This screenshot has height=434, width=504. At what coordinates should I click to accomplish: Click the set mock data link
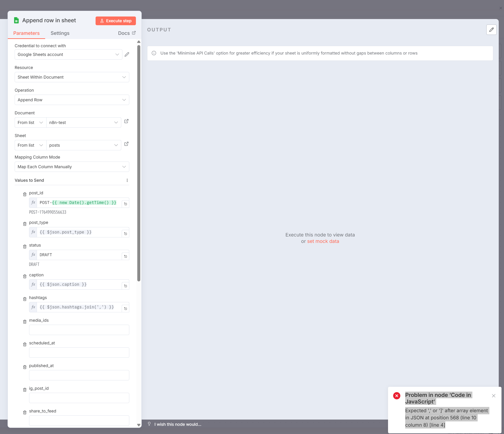point(323,241)
